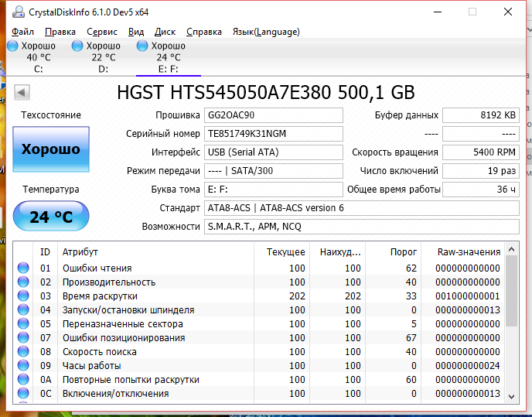Click status orb of attribute 01 Ошибки чтения

coord(23,268)
